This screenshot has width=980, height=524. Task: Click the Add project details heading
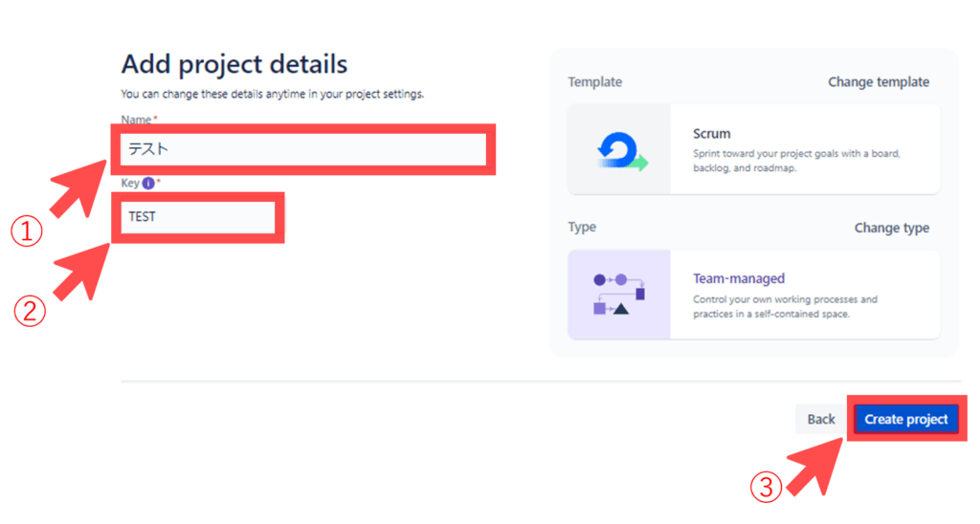[234, 64]
